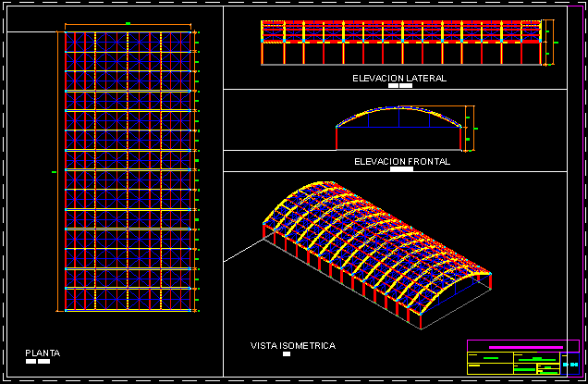Select scale bar below ELEVACION FRONTAL
588x384 pixels.
pyautogui.click(x=402, y=170)
